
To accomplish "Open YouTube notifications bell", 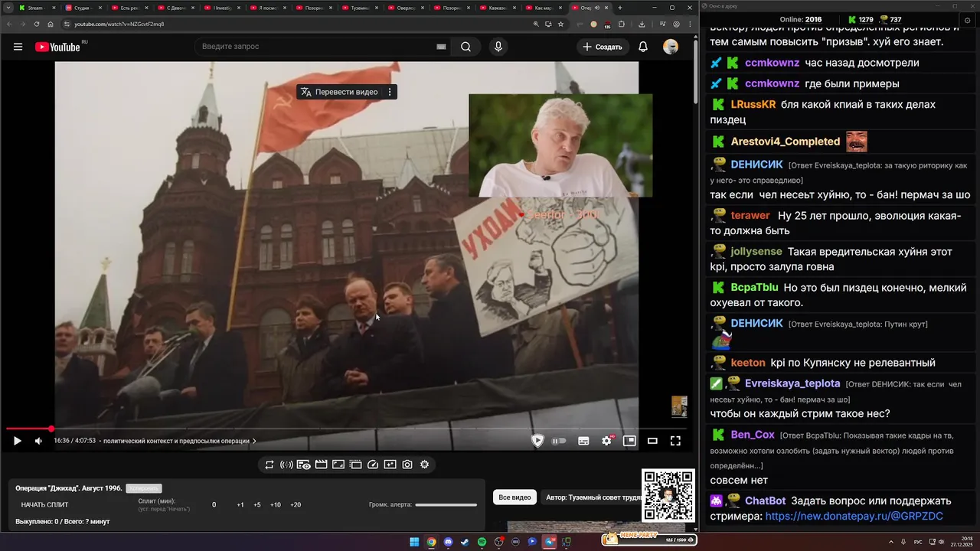I will [643, 47].
